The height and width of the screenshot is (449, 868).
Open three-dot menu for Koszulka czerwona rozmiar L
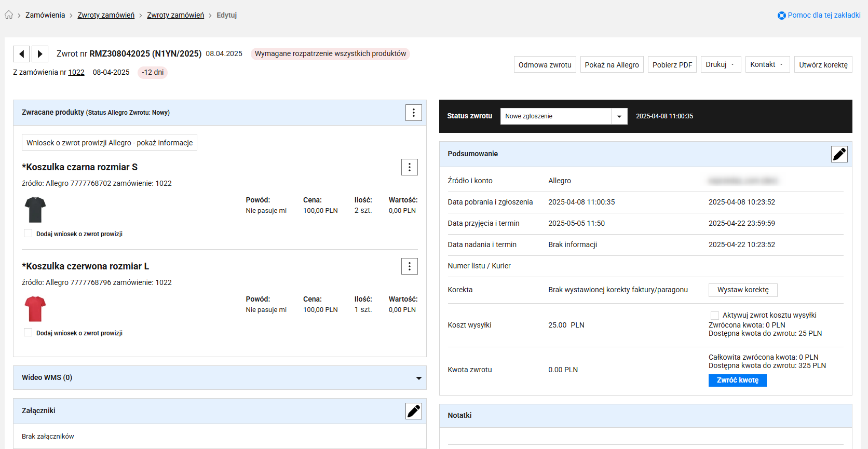point(410,266)
